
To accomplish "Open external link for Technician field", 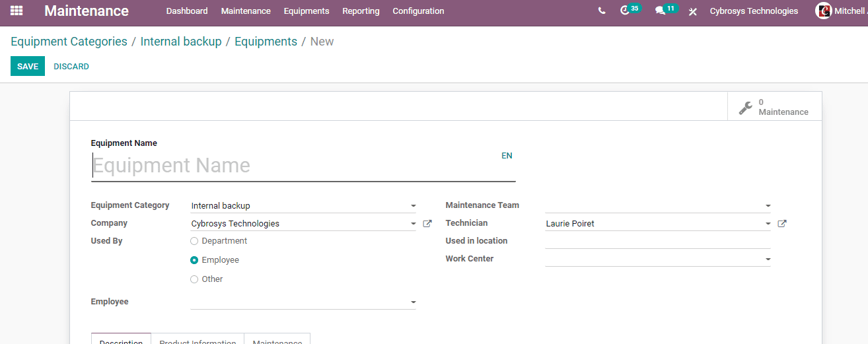I will 782,224.
